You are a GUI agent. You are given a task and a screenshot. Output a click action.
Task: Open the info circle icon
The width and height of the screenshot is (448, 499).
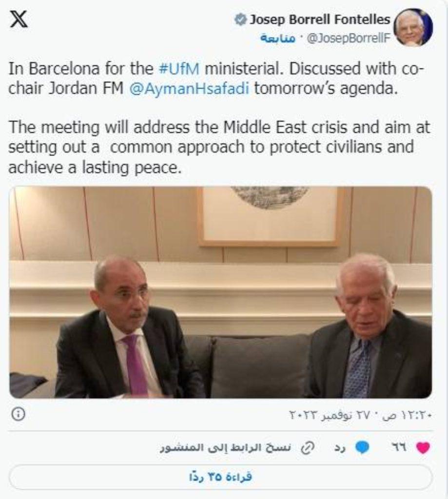click(18, 414)
